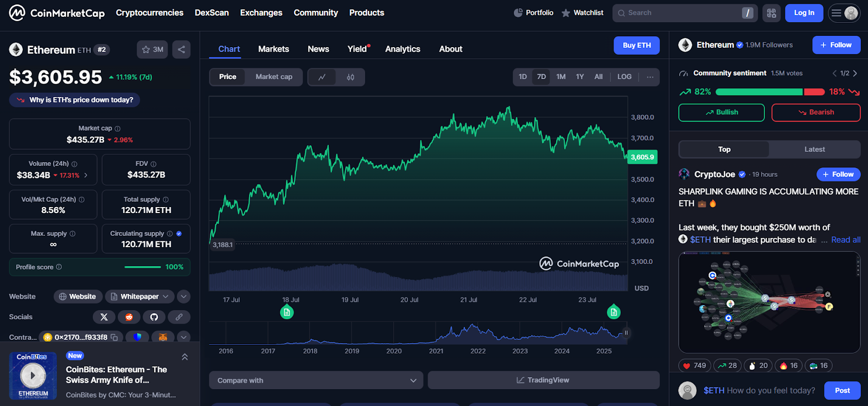This screenshot has height=406, width=868.
Task: Click the share icon next to Ethereum
Action: [x=181, y=49]
